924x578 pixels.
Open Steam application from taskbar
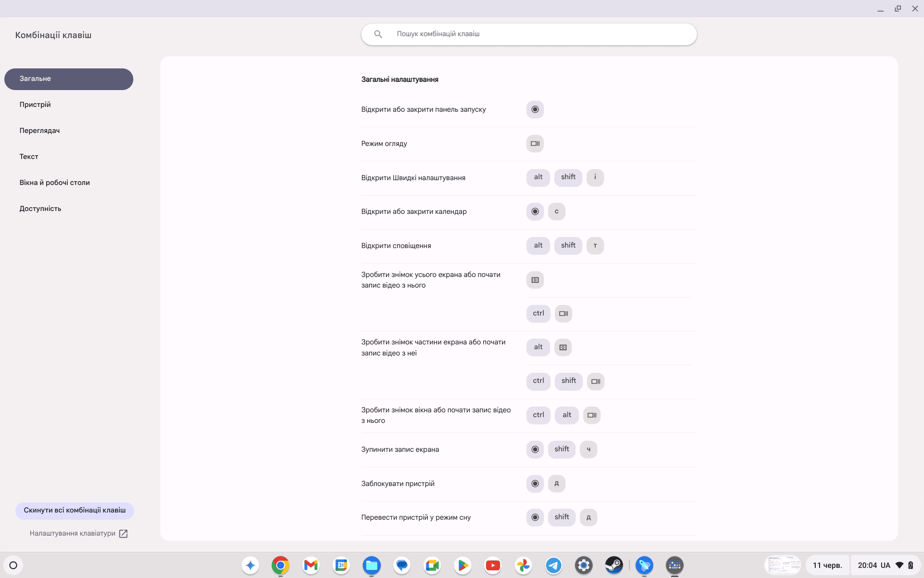613,565
